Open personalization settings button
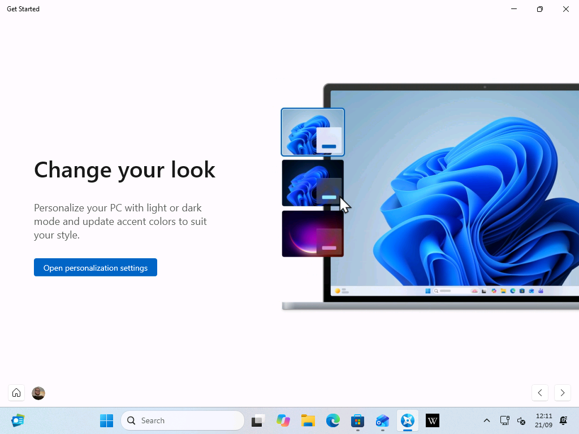 95,267
